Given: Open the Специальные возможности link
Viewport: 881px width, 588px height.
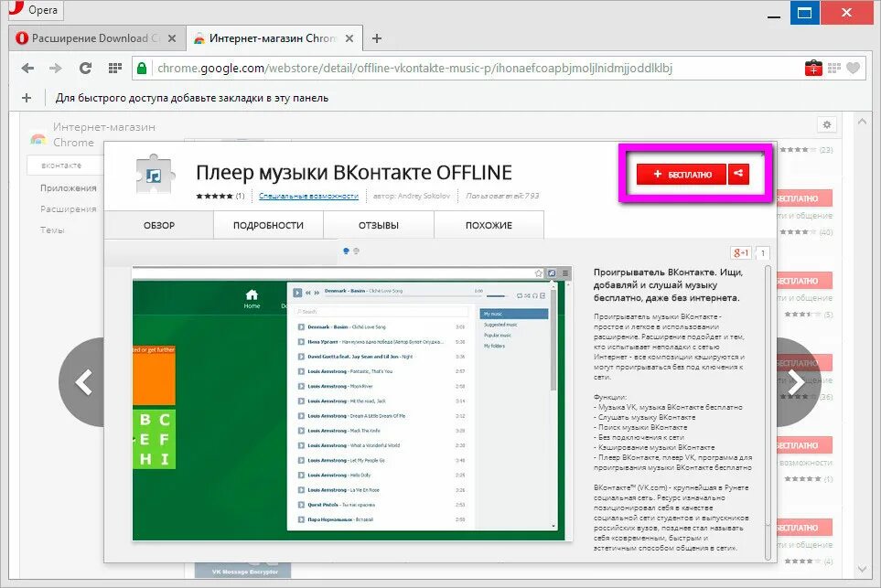Looking at the screenshot, I should point(308,196).
